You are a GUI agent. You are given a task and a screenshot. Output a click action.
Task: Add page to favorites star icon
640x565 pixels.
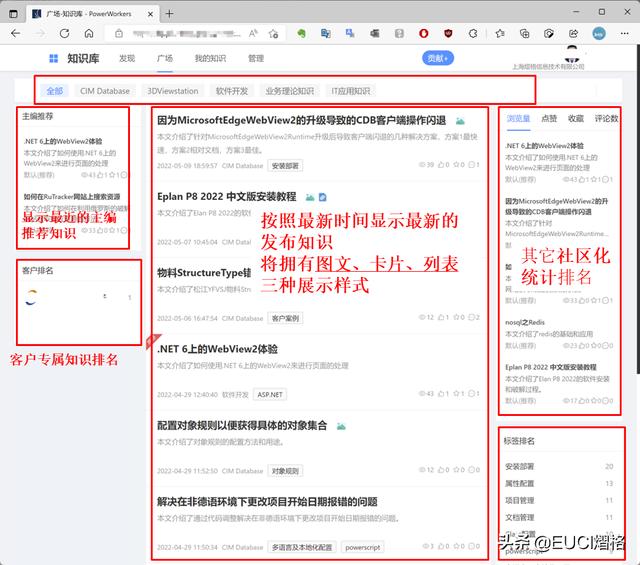pyautogui.click(x=273, y=33)
